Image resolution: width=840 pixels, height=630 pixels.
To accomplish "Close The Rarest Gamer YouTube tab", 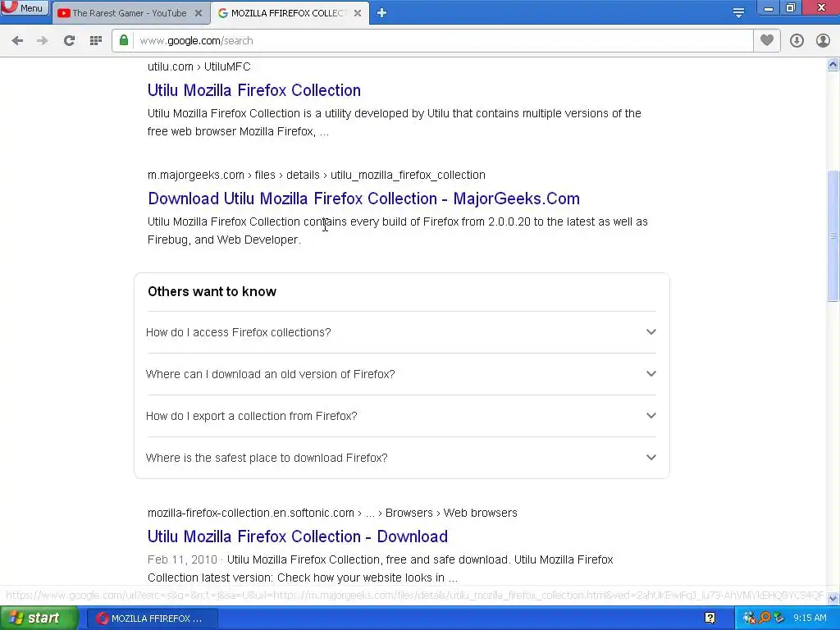I will point(199,13).
